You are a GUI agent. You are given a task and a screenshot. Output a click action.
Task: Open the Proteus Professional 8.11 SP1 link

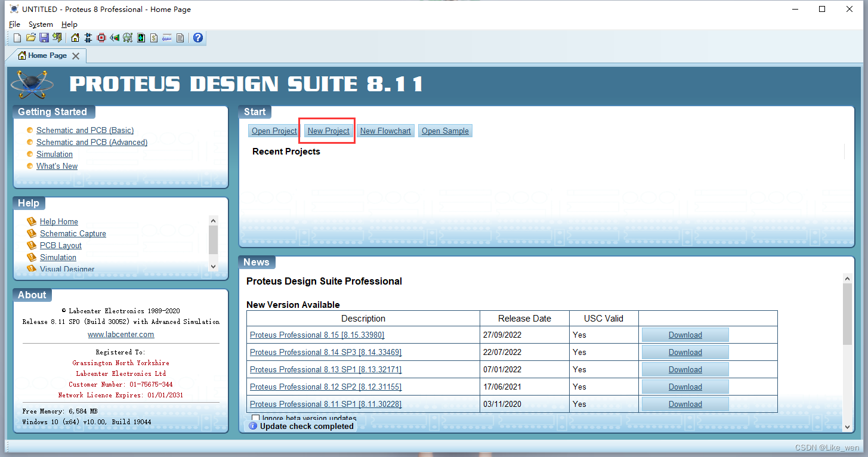[x=326, y=404]
